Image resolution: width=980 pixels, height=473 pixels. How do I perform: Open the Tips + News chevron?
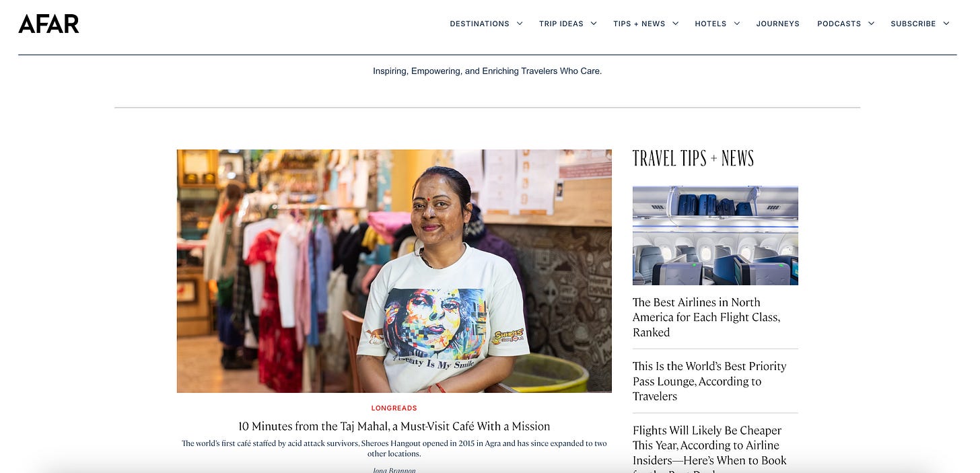point(676,24)
